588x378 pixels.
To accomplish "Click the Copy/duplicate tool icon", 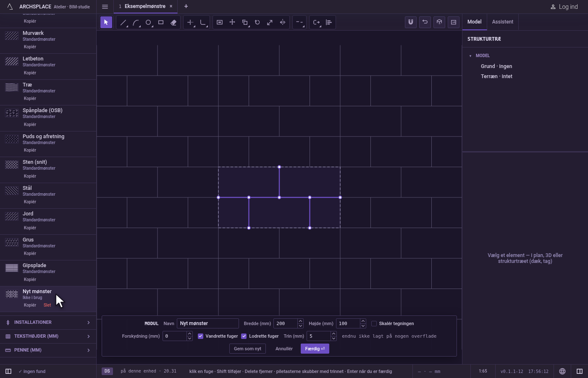I will (245, 22).
